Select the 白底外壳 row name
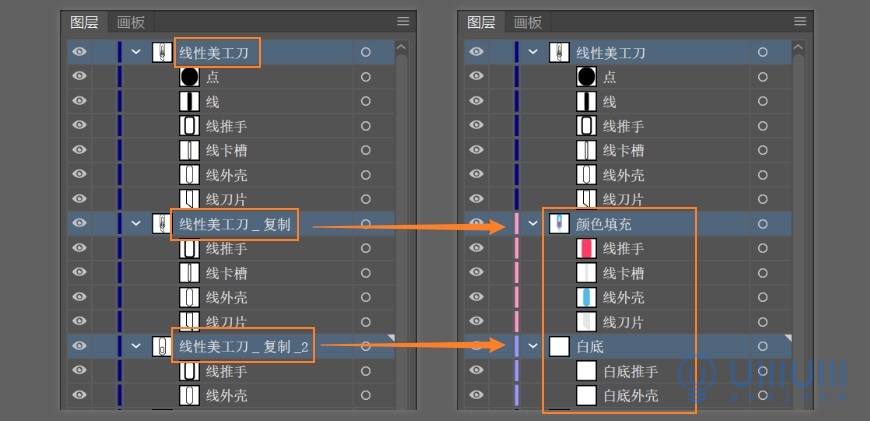Image resolution: width=870 pixels, height=421 pixels. [631, 396]
